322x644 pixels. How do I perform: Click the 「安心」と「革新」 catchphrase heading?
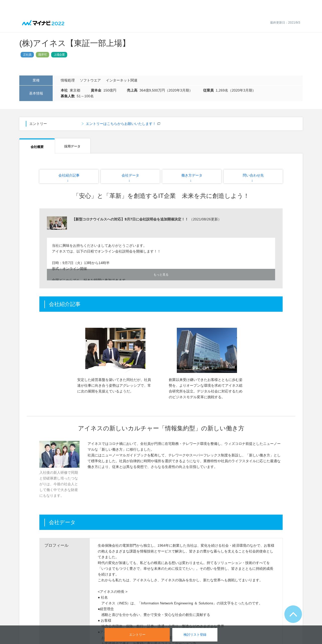click(x=161, y=196)
